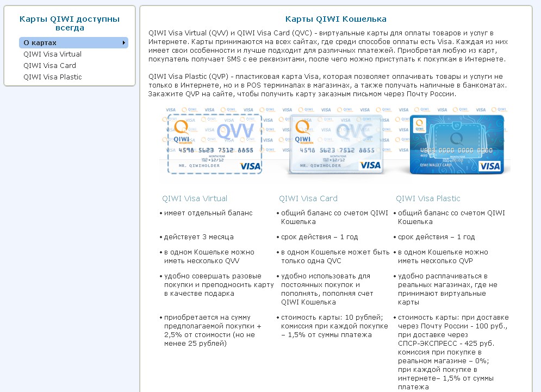Screen dimensions: 541x392
Task: Click the paragraph starting 'QIWI Visa Virtual (QVV)'
Action: coord(328,46)
